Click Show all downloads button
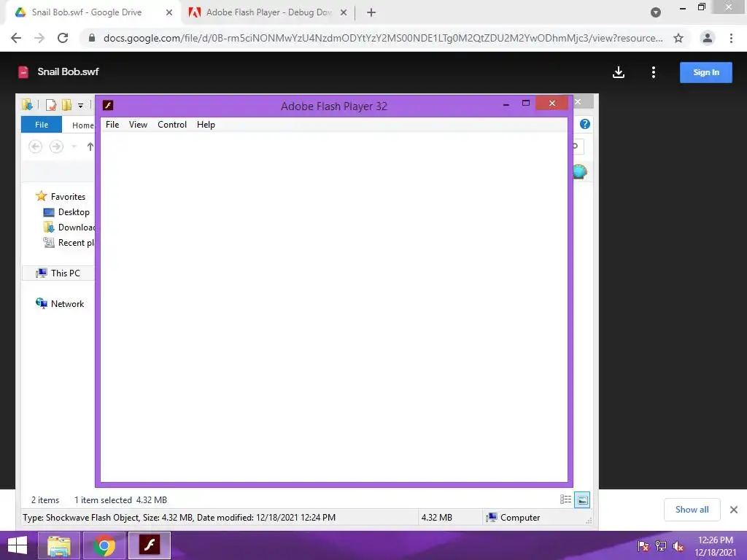747x560 pixels. pyautogui.click(x=692, y=510)
